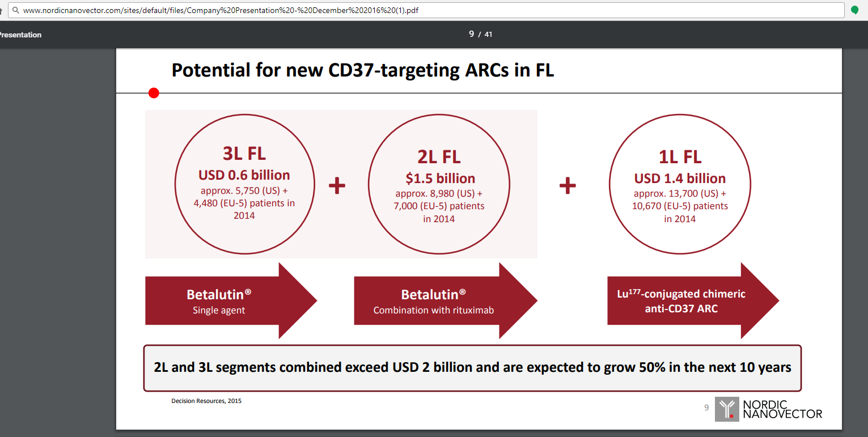868x437 pixels.
Task: Click the Nordic Nanovector antibody logo icon
Action: (x=726, y=409)
